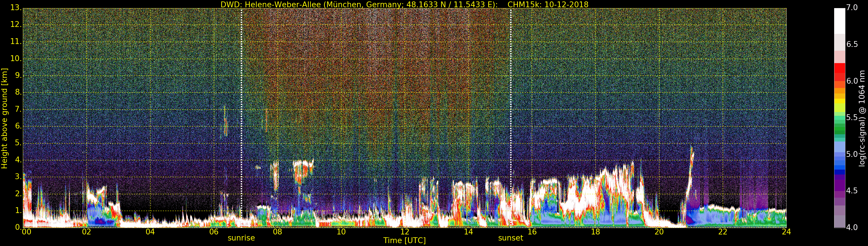This screenshot has width=868, height=246.
Task: Click the height axis tick label '5.'
Action: (18, 143)
